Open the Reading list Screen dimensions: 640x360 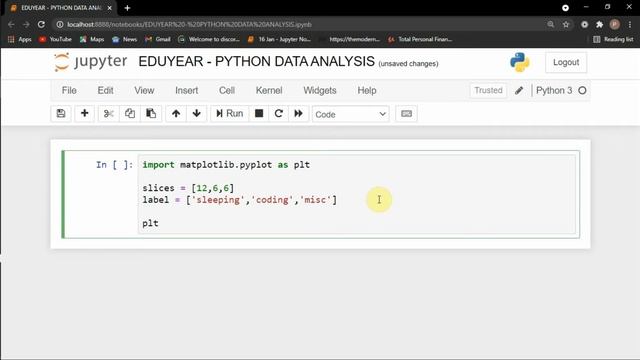point(613,39)
